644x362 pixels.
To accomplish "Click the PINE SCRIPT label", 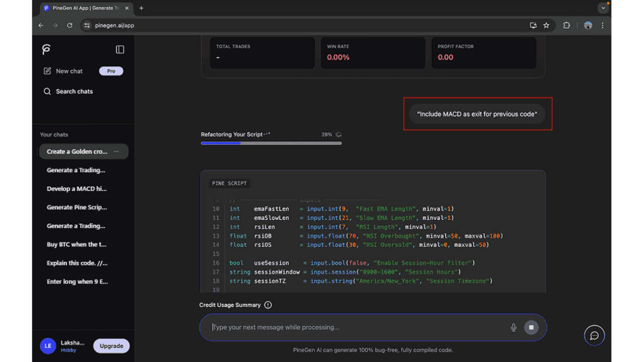I will pos(229,184).
